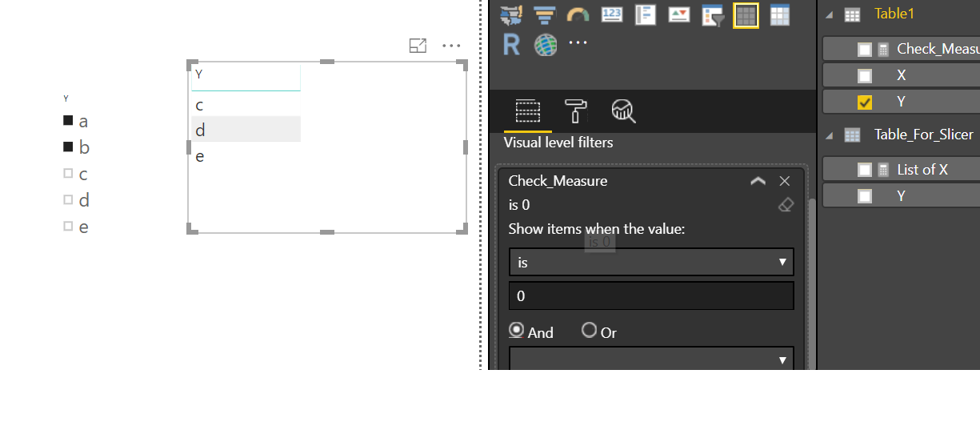Open the second condition dropdown below And/Or
Screen dimensions: 980x422
pos(651,359)
